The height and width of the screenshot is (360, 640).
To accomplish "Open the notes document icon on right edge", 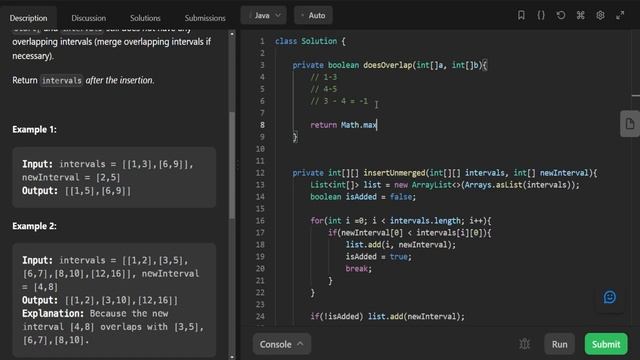I will click(x=630, y=124).
